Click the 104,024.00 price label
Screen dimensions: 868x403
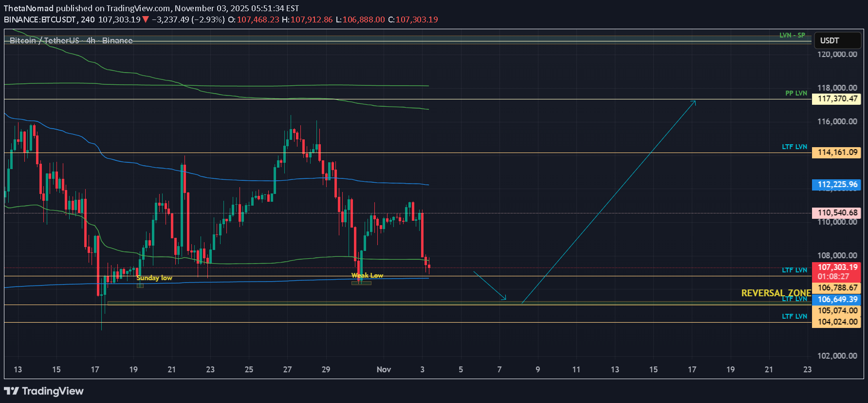coord(837,322)
